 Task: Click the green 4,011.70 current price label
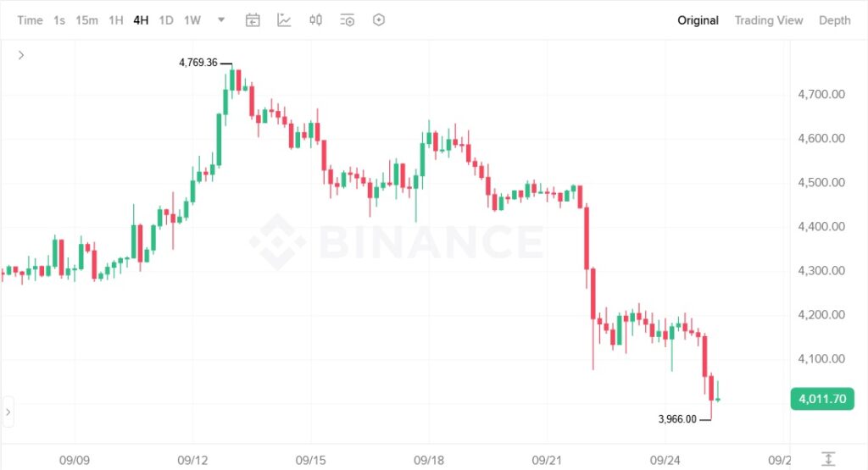click(x=821, y=399)
